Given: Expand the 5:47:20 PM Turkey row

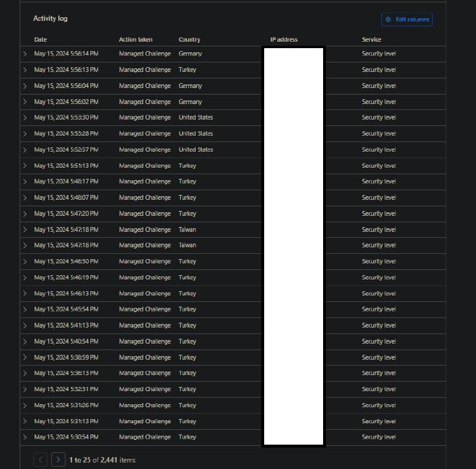Looking at the screenshot, I should click(x=25, y=213).
